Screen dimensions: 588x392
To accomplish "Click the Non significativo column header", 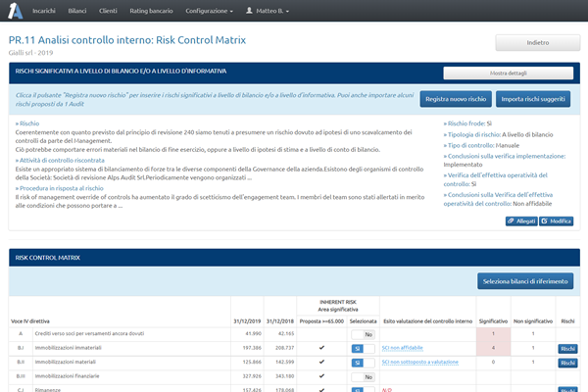I will coord(533,321).
